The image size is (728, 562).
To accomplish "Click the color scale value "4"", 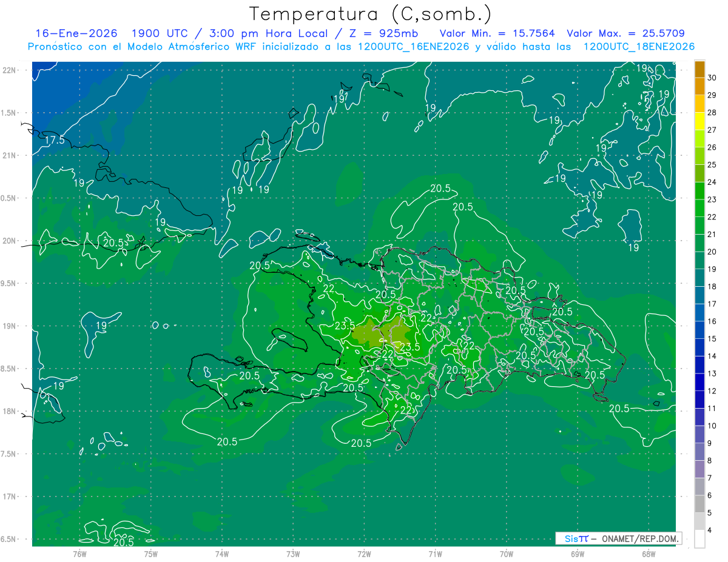I will pos(710,530).
